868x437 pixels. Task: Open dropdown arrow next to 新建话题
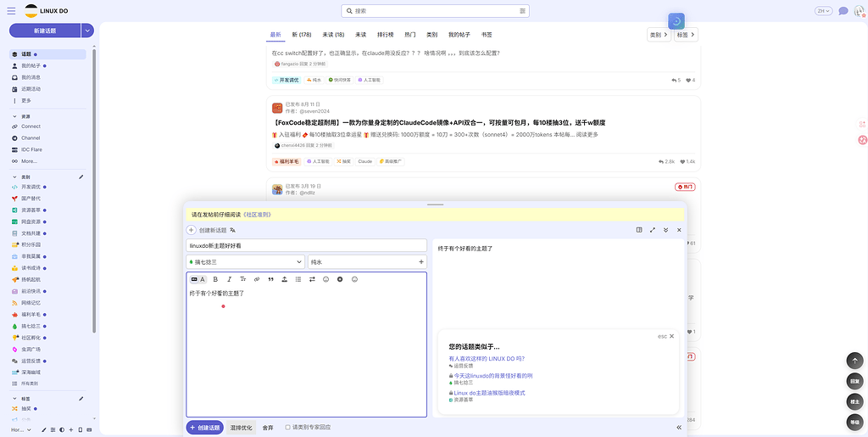click(87, 31)
